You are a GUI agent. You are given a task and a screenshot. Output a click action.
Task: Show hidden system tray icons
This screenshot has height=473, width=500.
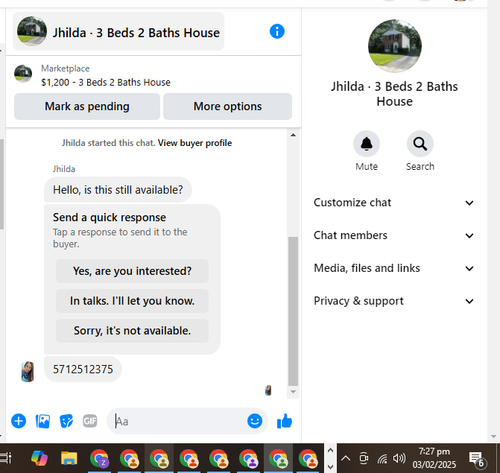tap(346, 458)
